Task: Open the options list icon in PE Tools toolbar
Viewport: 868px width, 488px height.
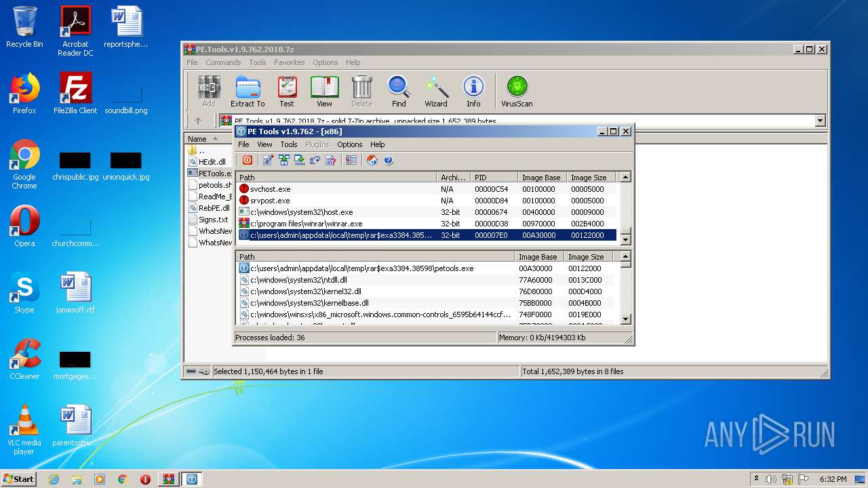Action: point(351,160)
